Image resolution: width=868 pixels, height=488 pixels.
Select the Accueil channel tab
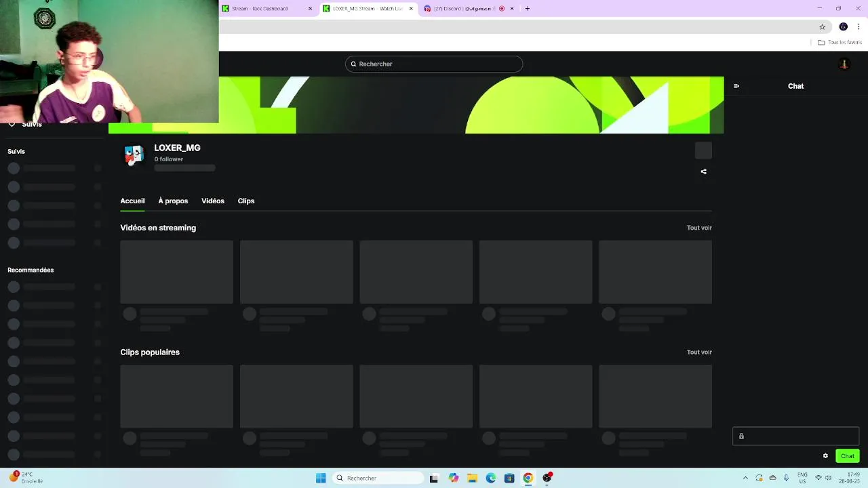tap(132, 201)
